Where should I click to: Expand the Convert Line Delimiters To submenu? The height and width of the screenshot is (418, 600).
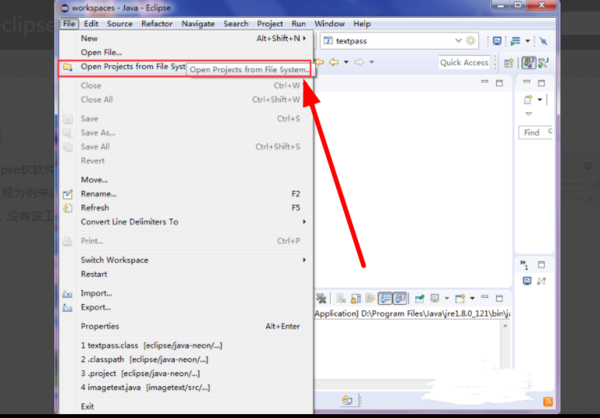click(x=304, y=222)
